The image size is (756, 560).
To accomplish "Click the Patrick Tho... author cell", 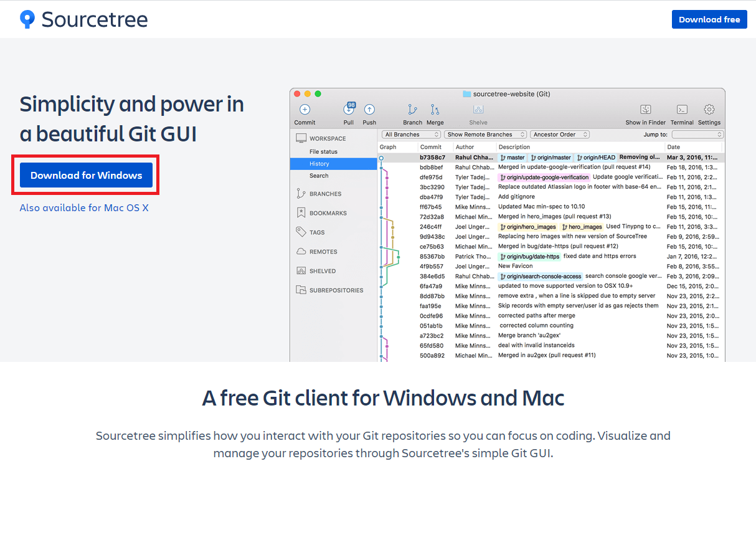I will tap(474, 257).
